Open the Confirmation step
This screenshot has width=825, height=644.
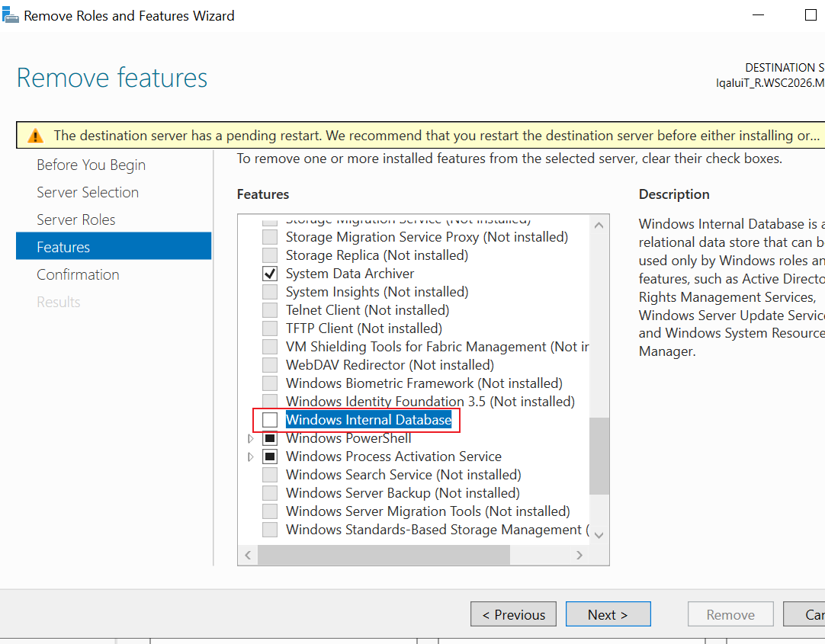coord(78,274)
